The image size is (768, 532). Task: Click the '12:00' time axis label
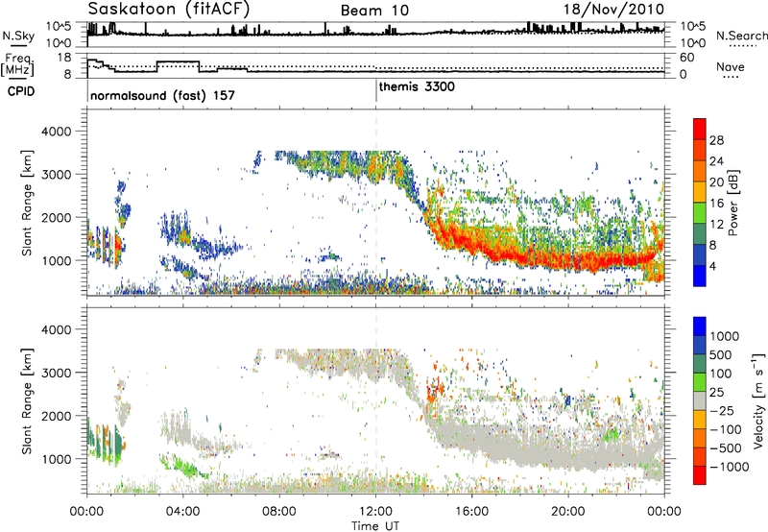point(375,512)
